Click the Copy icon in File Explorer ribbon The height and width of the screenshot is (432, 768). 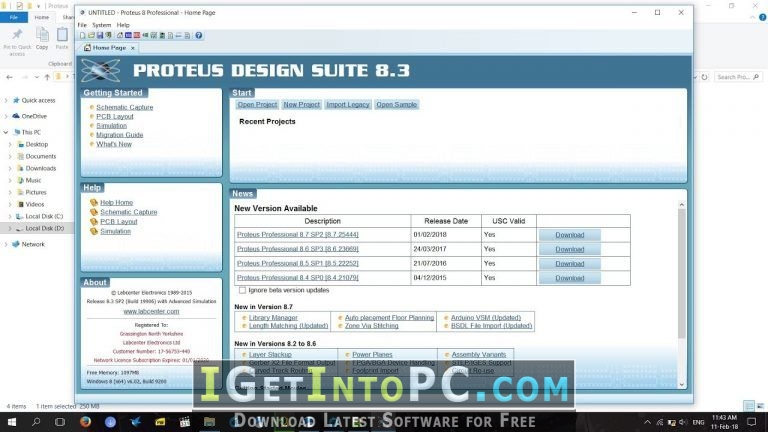42,38
